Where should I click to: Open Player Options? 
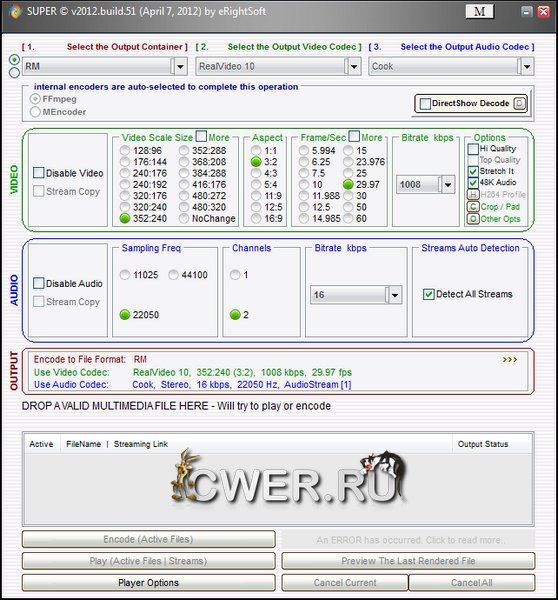148,583
